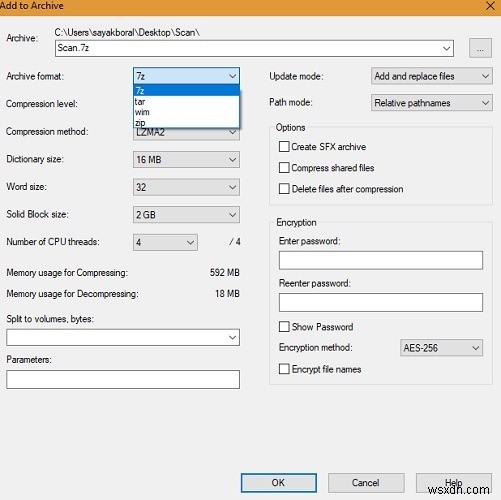The height and width of the screenshot is (500, 501).
Task: Focus the Reenter password field
Action: click(381, 302)
